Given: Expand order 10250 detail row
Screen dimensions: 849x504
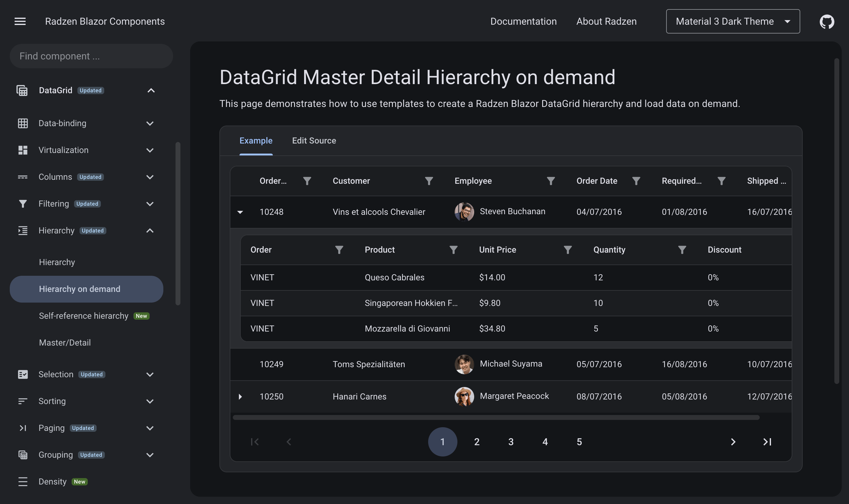Looking at the screenshot, I should [x=240, y=397].
